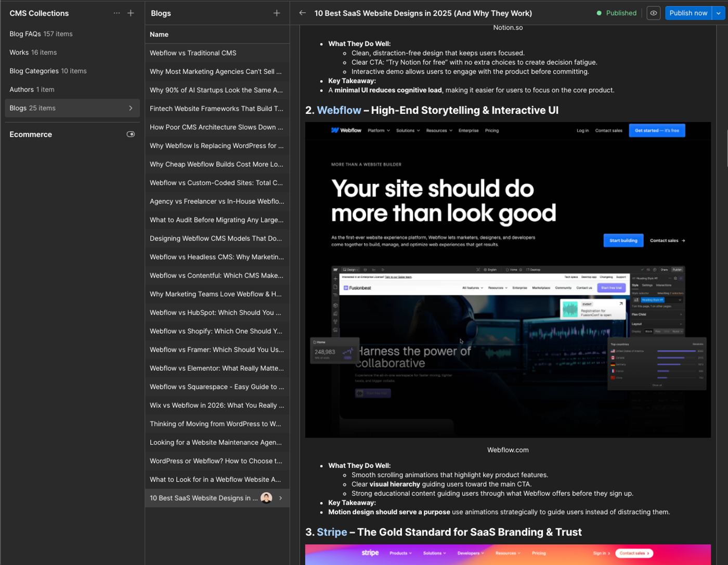Open Thinking of Moving from WordPress post
Image resolution: width=728 pixels, height=565 pixels.
pyautogui.click(x=217, y=424)
